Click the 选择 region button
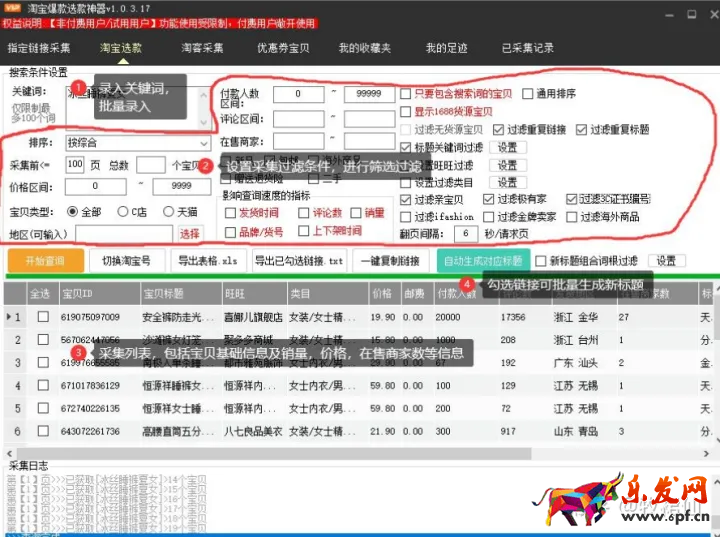This screenshot has width=720, height=537. 190,234
